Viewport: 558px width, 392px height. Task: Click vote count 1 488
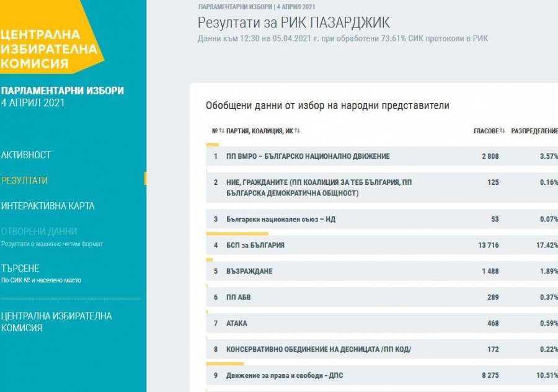click(490, 271)
